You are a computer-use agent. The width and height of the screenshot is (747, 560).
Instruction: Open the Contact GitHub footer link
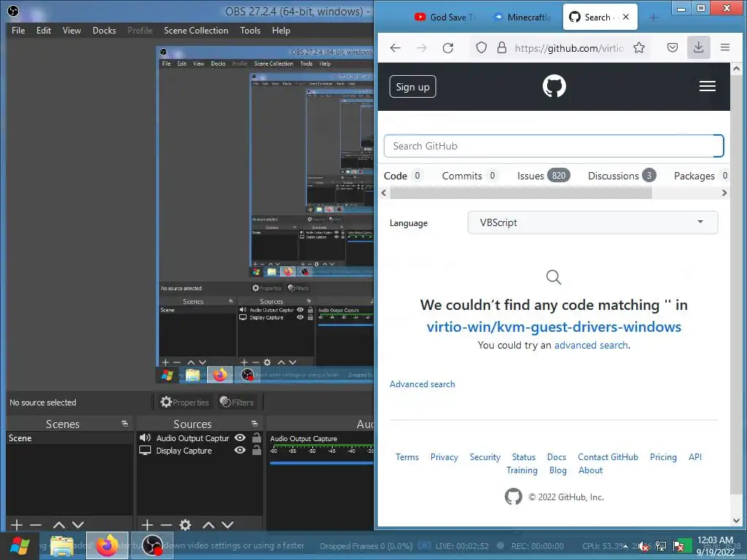pyautogui.click(x=608, y=456)
